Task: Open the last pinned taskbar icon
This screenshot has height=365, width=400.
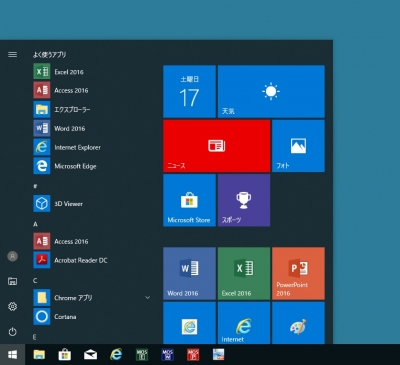Action: 219,355
